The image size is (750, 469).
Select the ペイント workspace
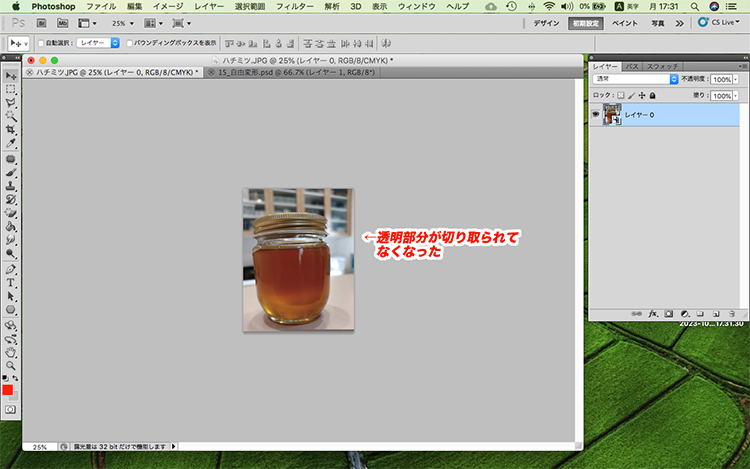click(x=625, y=23)
